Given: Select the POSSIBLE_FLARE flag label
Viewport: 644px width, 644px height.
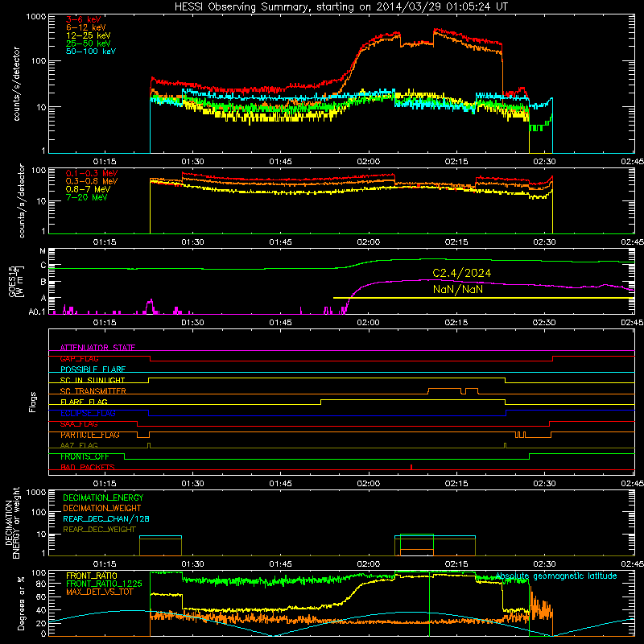Looking at the screenshot, I should (93, 369).
